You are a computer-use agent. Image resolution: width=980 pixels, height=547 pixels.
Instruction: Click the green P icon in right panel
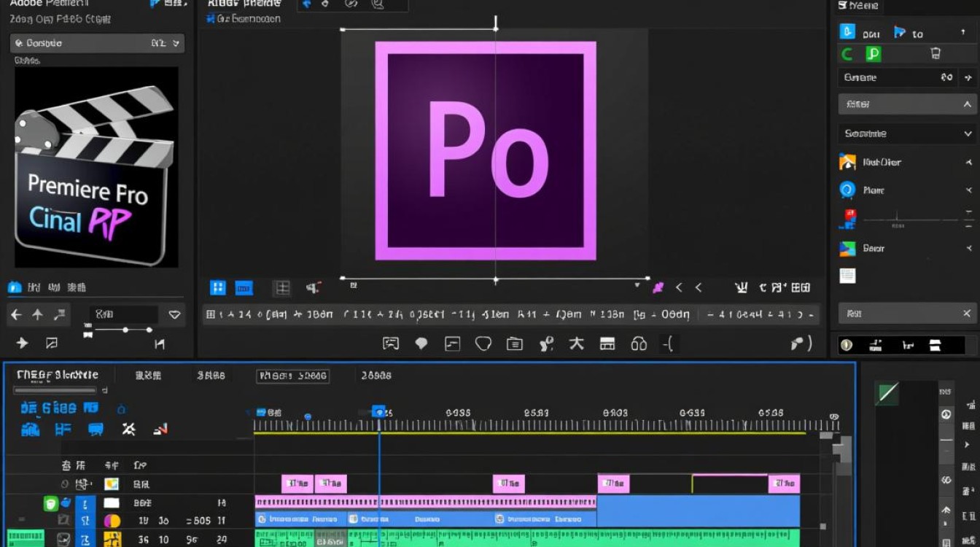(x=873, y=54)
